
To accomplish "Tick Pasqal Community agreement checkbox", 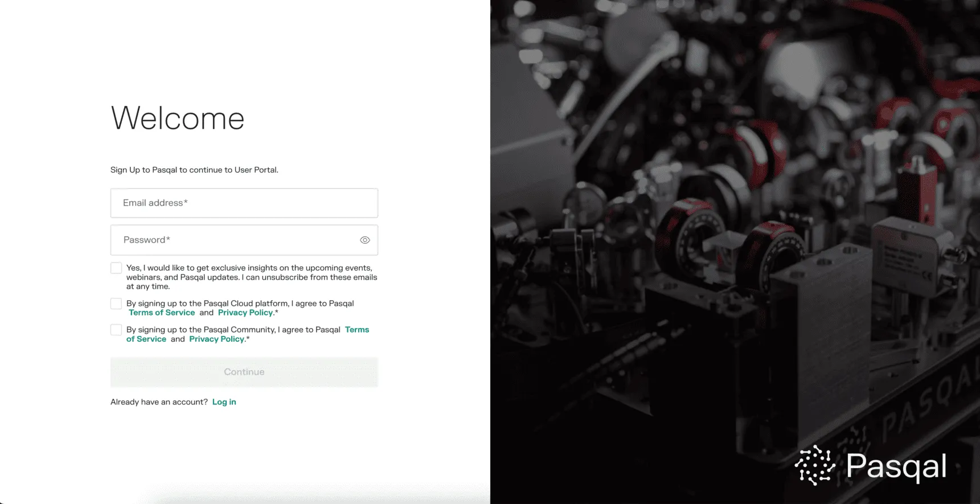I will (x=116, y=330).
